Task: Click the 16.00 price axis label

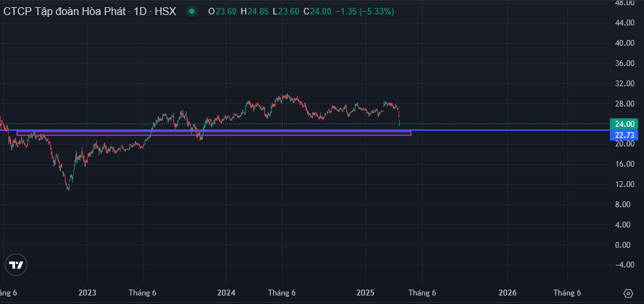Action: (625, 164)
